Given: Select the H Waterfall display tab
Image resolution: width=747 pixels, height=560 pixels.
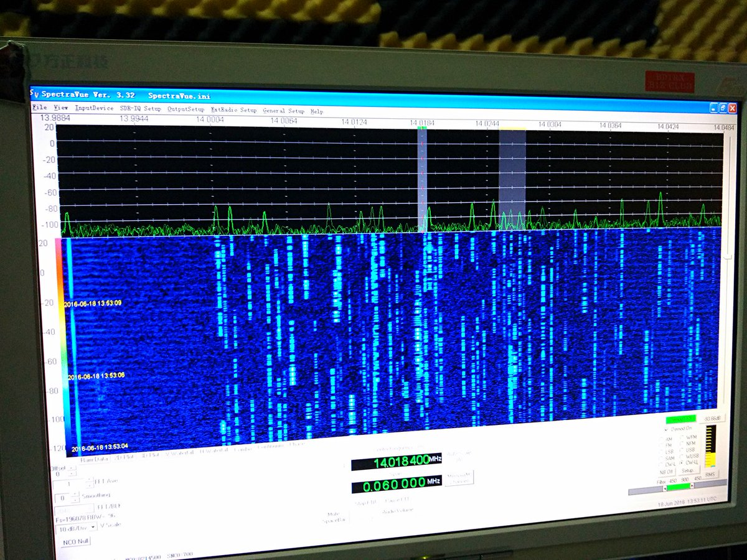Looking at the screenshot, I should [x=213, y=451].
